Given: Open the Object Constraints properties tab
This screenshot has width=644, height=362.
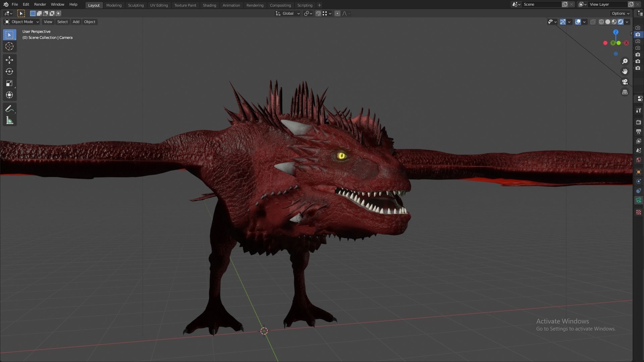Looking at the screenshot, I should tap(639, 191).
